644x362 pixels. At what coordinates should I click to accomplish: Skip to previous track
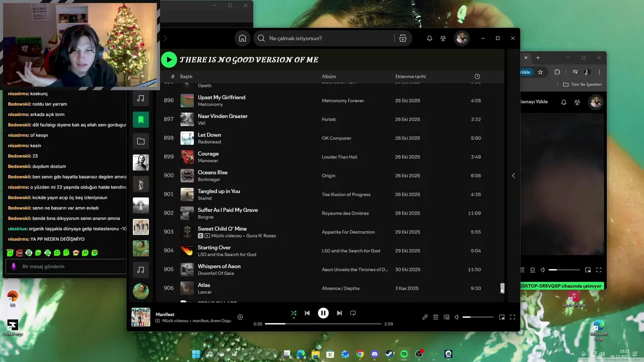pos(307,313)
